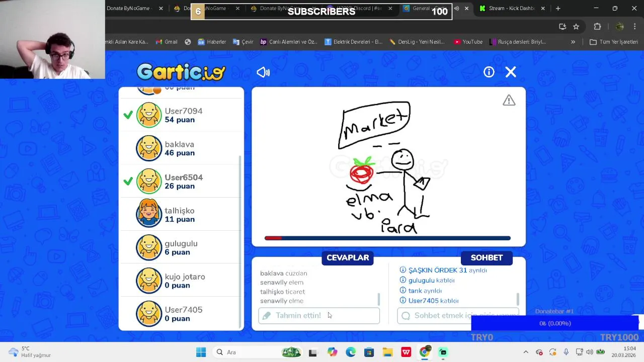This screenshot has height=362, width=644.
Task: Focus the 'Tahmin ettin!' answer field
Action: pos(319,315)
